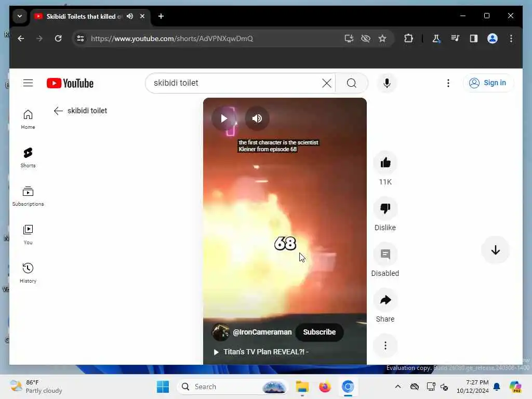Bookmark this page with the star
Viewport: 532px width, 399px height.
tap(382, 38)
